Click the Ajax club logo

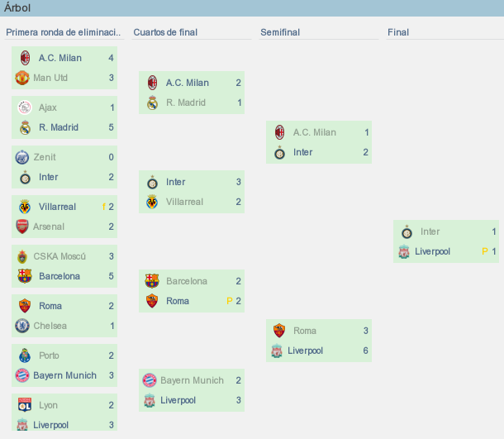coord(25,107)
